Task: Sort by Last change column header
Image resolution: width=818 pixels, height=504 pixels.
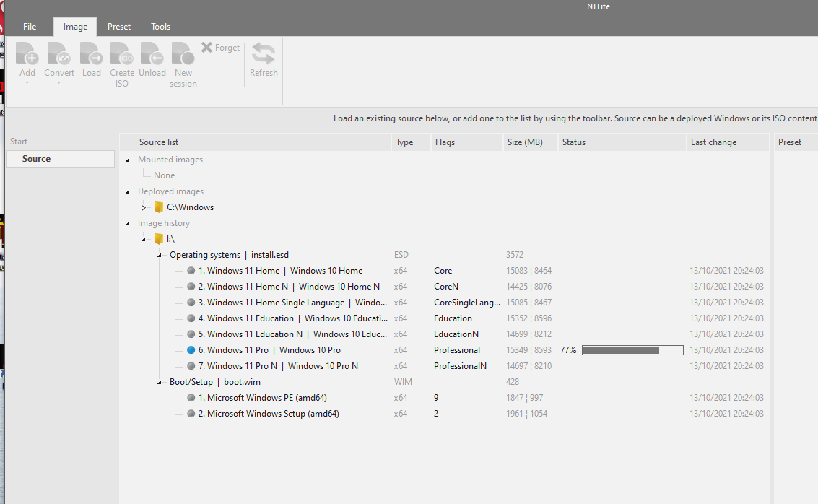Action: (728, 142)
